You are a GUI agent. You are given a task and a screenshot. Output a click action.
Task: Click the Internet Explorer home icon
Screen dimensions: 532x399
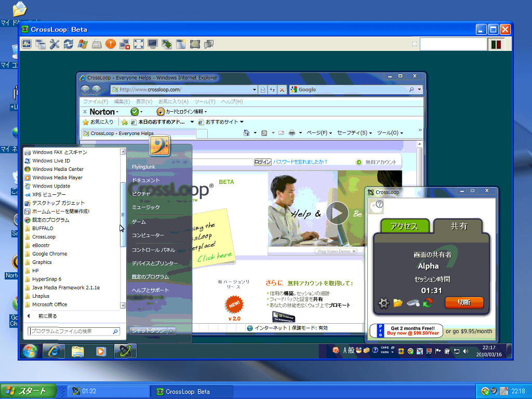coord(247,133)
